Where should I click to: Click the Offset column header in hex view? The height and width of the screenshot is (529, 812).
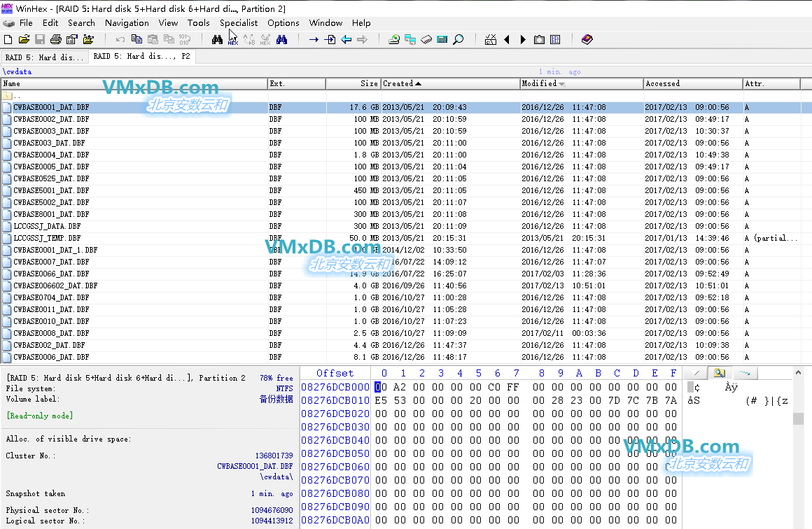coord(335,373)
